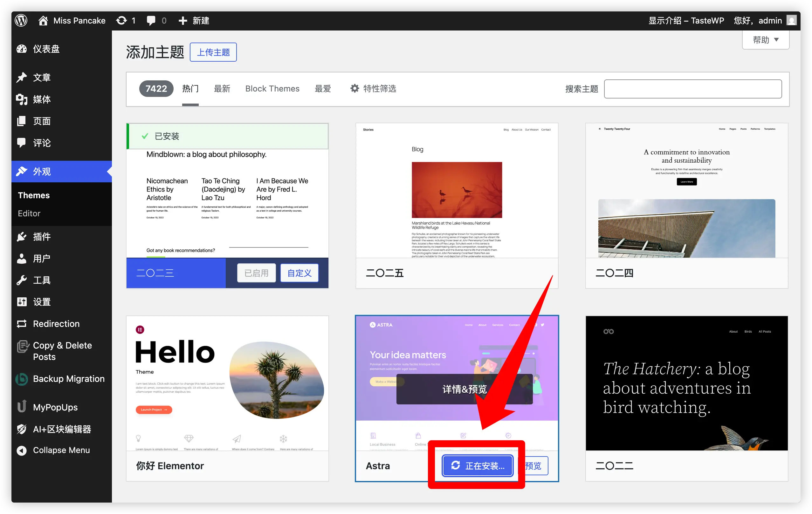Switch to the Block Themes tab

pyautogui.click(x=272, y=89)
